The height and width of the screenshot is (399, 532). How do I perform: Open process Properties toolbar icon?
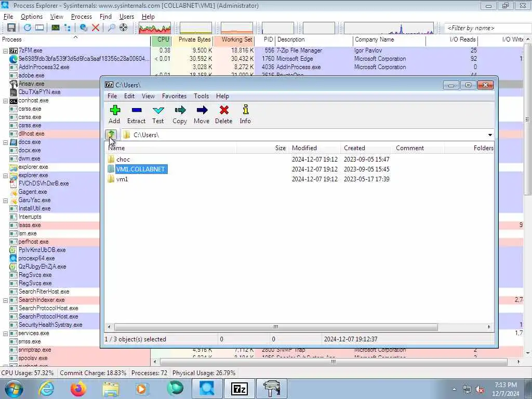(x=84, y=28)
